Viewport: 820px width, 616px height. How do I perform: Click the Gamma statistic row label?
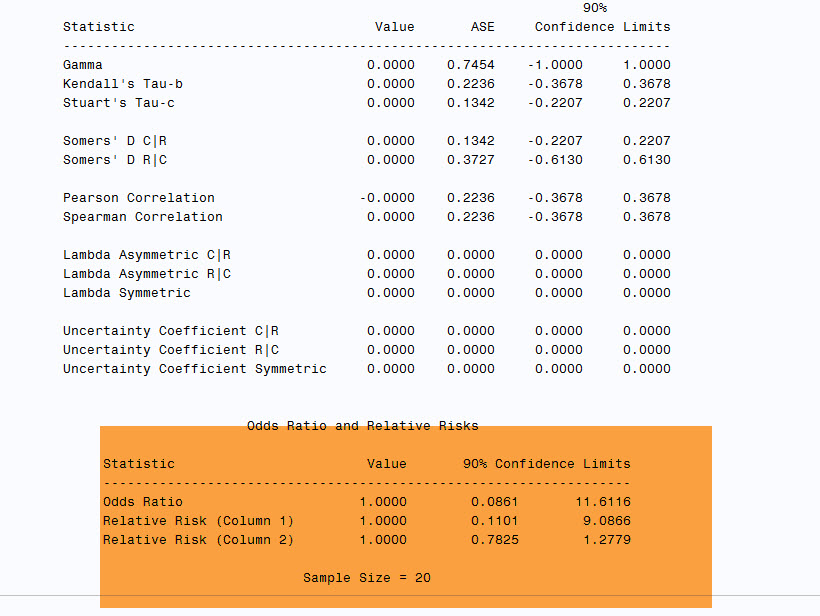pos(83,65)
